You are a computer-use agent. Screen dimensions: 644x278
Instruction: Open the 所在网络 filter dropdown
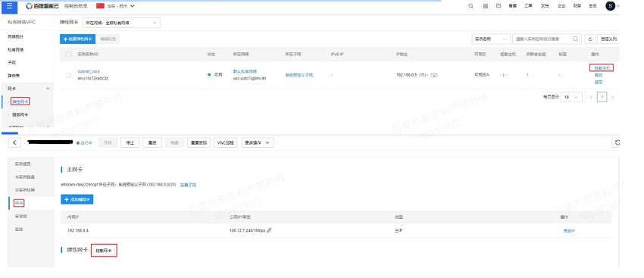121,23
